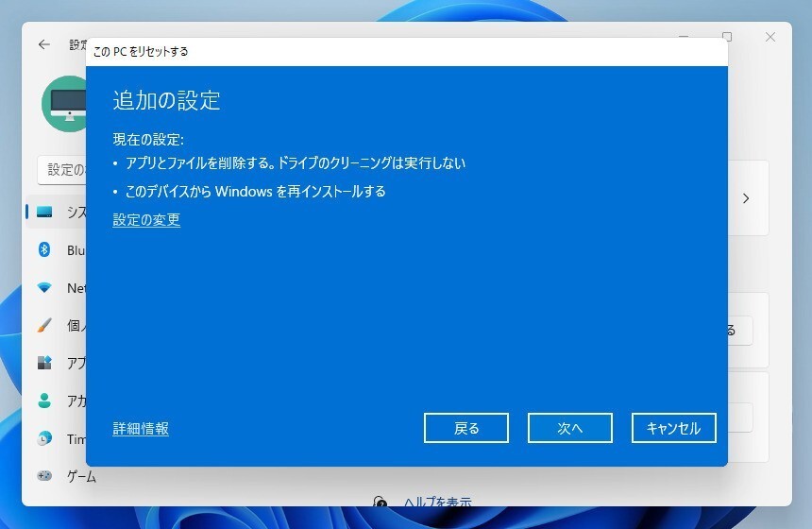Click the 現在の設定: label
This screenshot has width=812, height=529.
coord(148,140)
